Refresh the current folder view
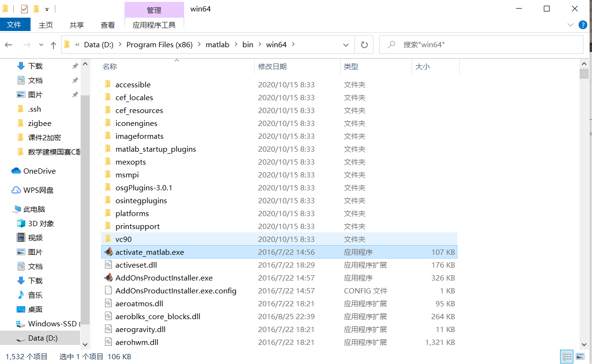 pos(364,45)
